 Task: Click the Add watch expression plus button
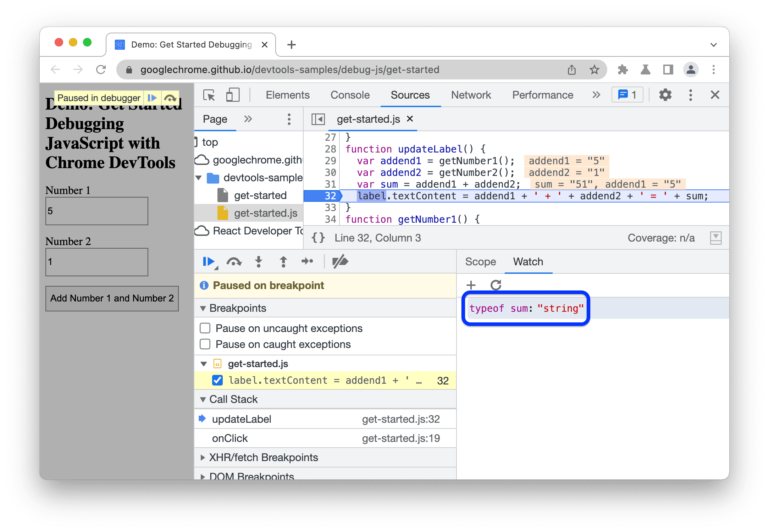point(472,285)
